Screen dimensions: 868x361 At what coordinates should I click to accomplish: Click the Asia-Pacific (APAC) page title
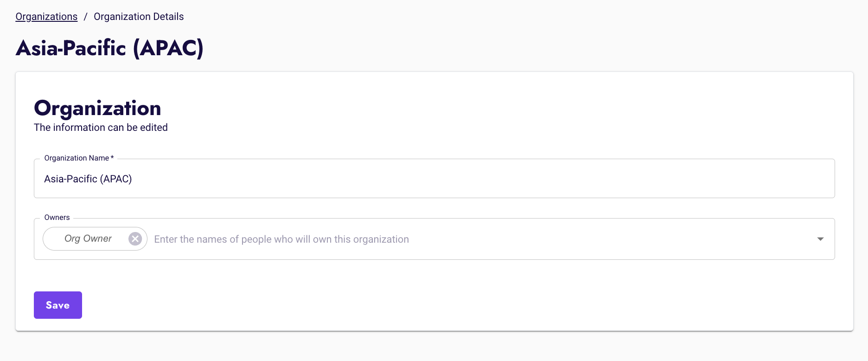[x=109, y=48]
